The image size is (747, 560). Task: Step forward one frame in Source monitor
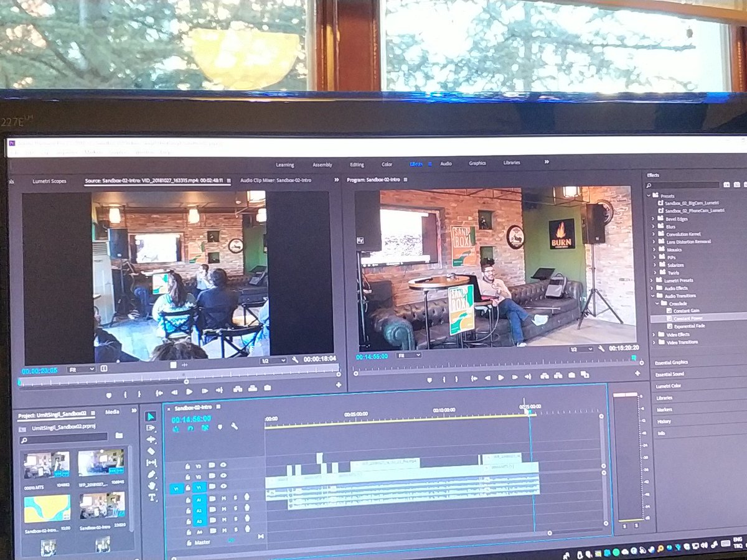click(x=204, y=391)
